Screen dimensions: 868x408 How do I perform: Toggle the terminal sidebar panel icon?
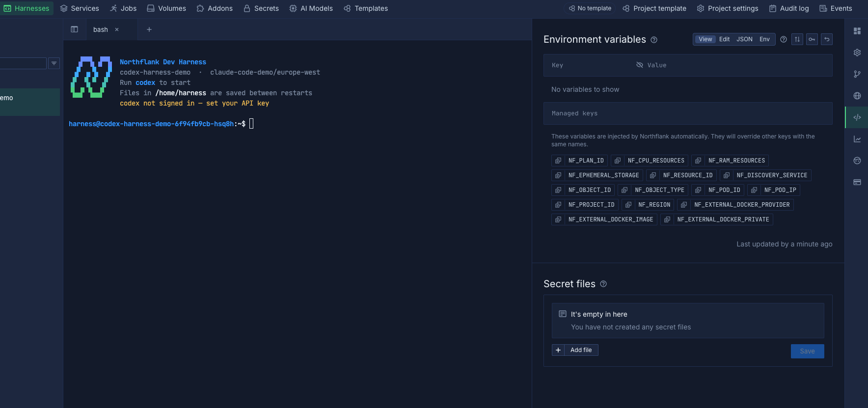pos(75,29)
